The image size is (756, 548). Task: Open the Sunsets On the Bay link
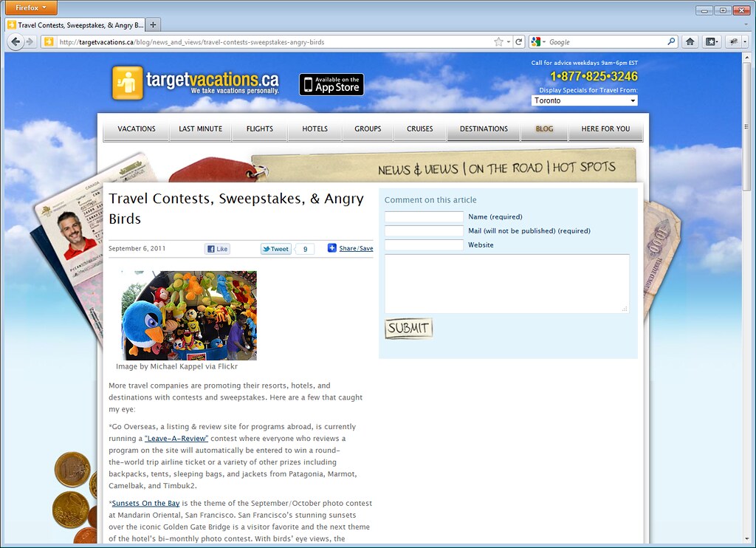145,503
